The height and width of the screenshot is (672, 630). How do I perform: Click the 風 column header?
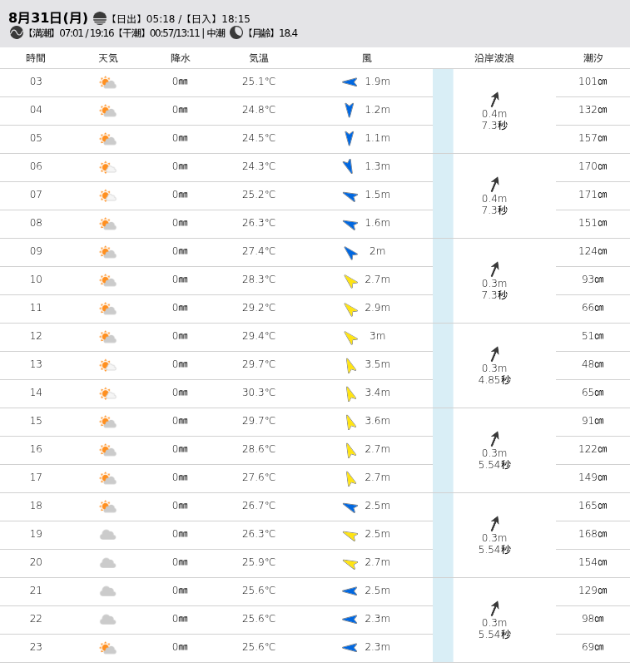tap(367, 58)
